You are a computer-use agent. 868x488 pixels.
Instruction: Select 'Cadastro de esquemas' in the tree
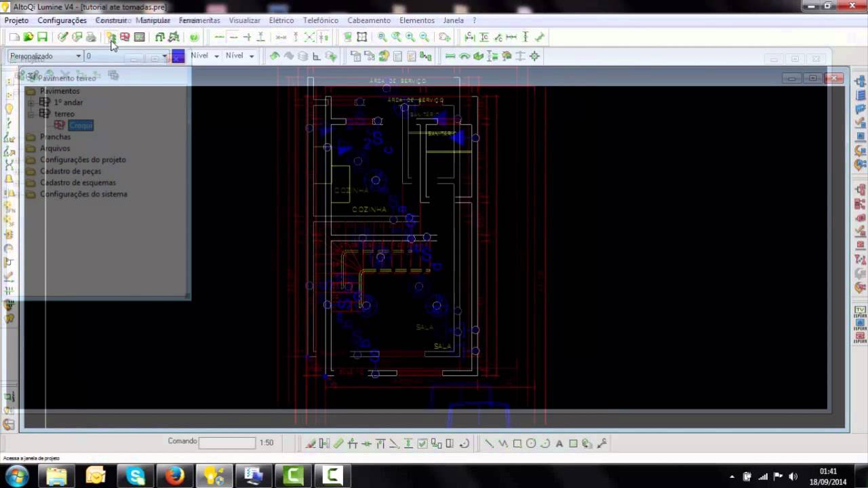[x=78, y=183]
